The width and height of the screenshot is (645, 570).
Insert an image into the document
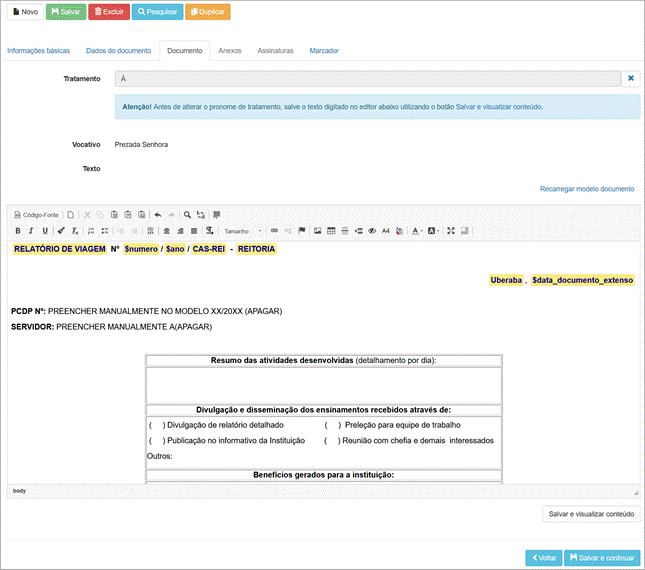pyautogui.click(x=318, y=231)
